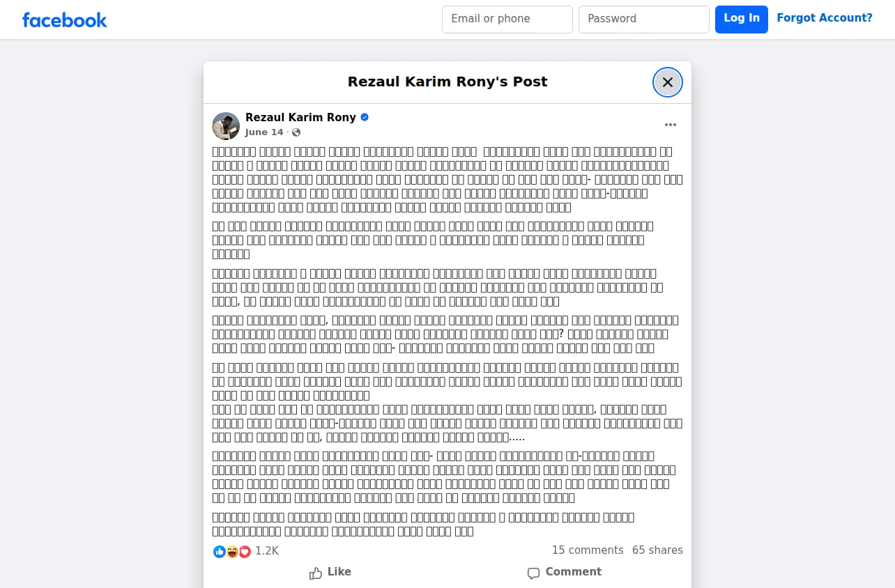This screenshot has height=588, width=895.
Task: Show the 1.2K reactions list
Action: (x=267, y=551)
